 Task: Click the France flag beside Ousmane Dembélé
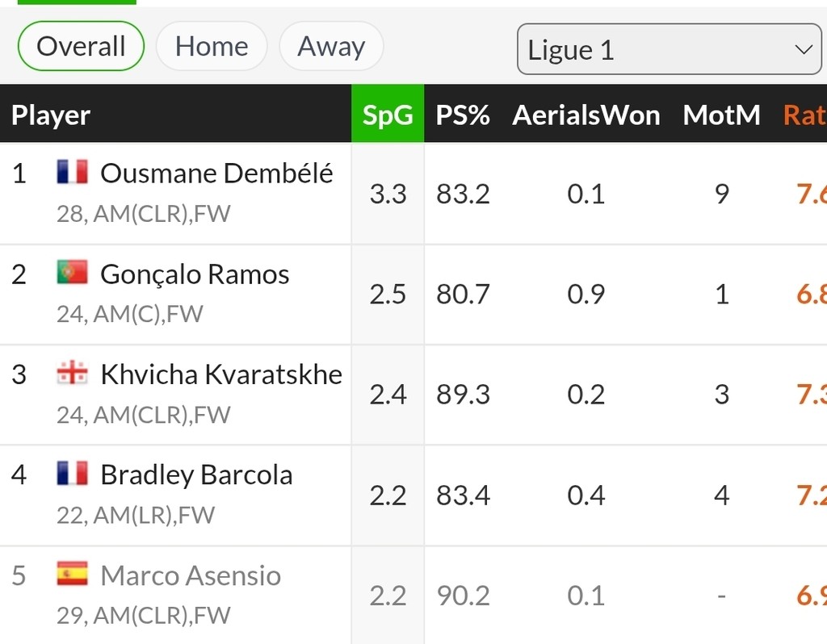72,171
